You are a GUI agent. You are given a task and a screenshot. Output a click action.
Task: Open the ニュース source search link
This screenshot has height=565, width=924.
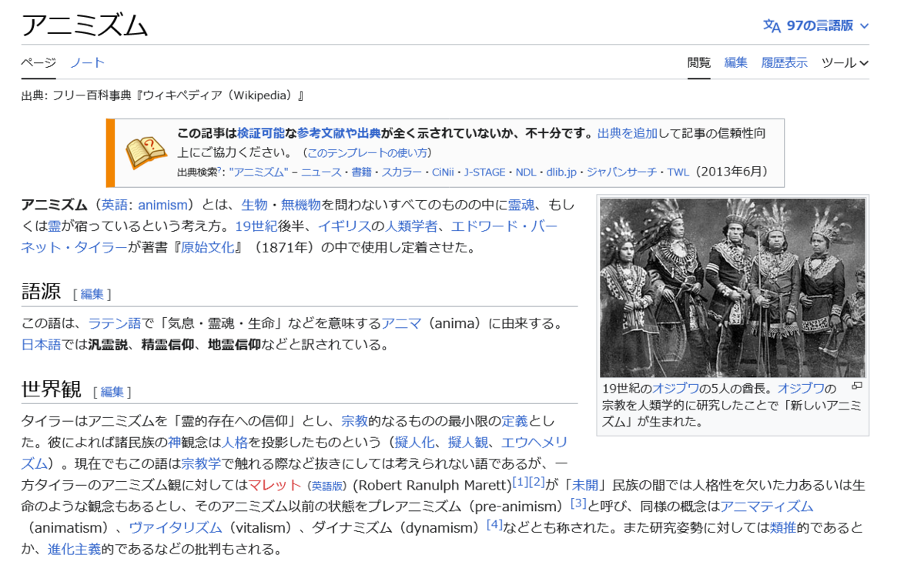[x=321, y=172]
